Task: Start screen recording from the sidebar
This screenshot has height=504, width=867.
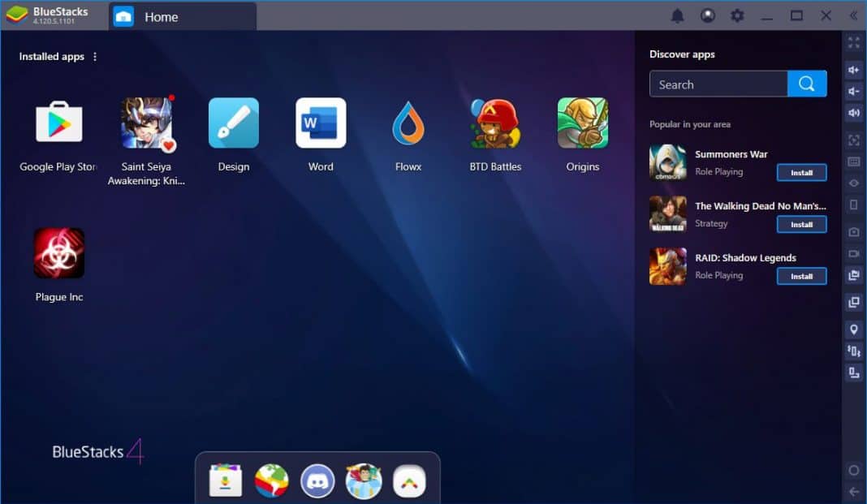Action: tap(853, 254)
